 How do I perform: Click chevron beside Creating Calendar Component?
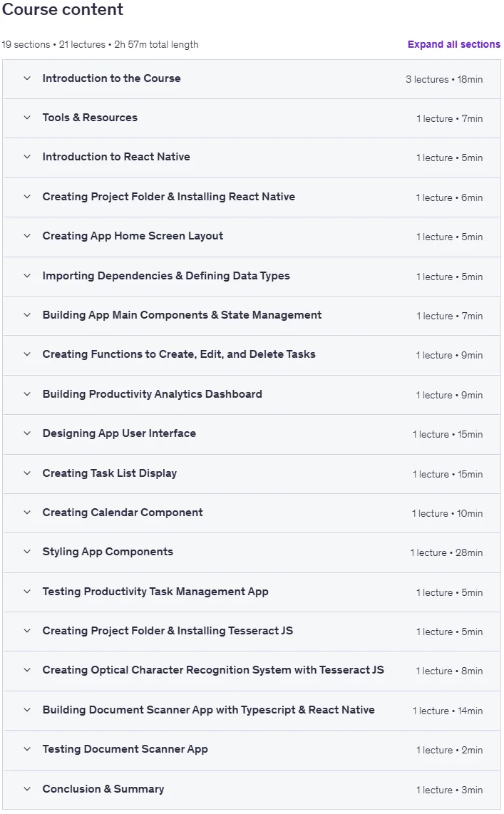27,513
